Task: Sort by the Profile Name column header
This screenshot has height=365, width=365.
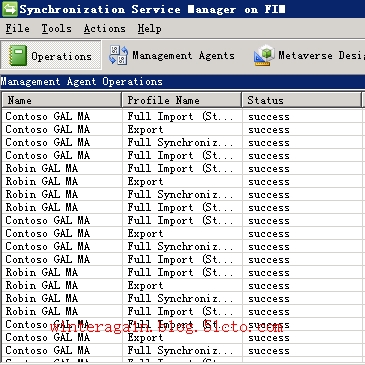Action: (x=182, y=100)
